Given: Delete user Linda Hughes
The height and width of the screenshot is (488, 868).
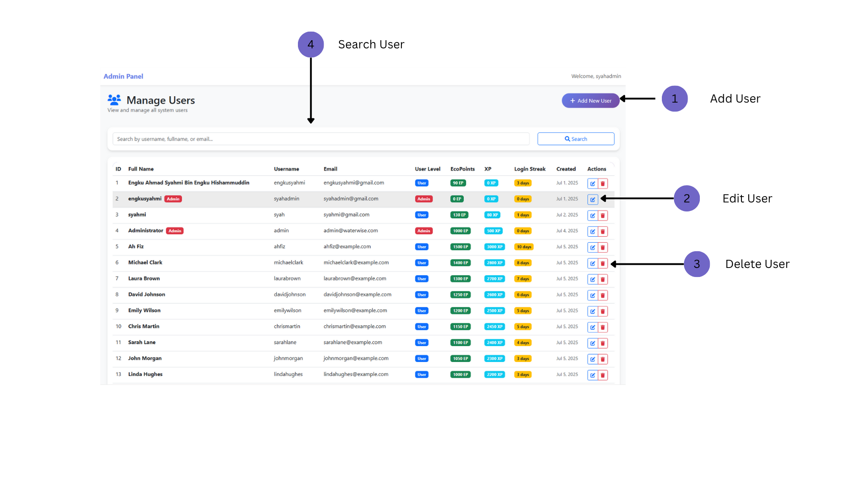Looking at the screenshot, I should [x=603, y=375].
